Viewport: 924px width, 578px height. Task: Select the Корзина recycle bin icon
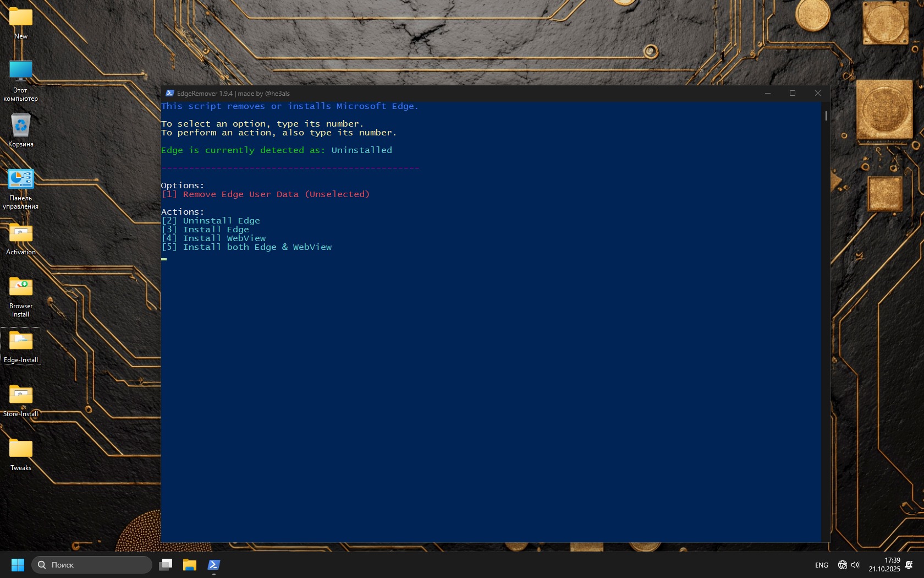point(21,131)
